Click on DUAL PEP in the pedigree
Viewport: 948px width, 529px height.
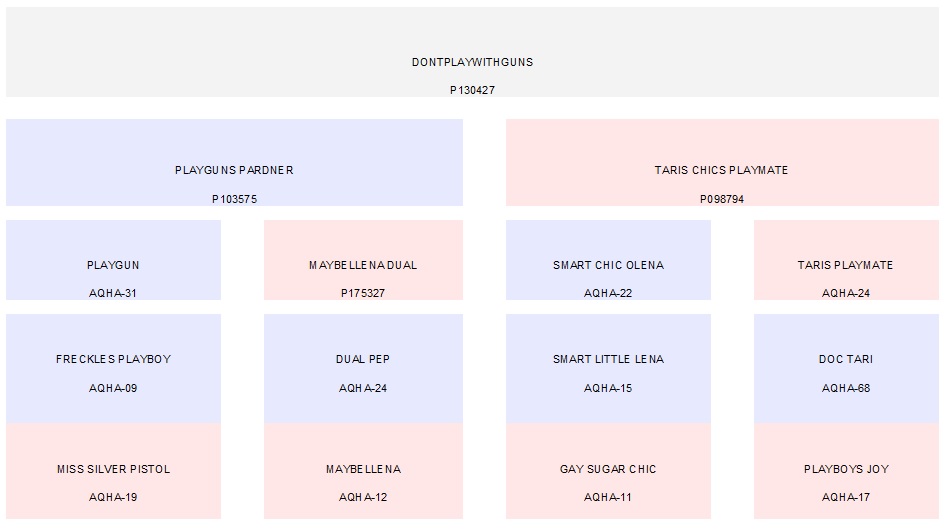[x=363, y=359]
